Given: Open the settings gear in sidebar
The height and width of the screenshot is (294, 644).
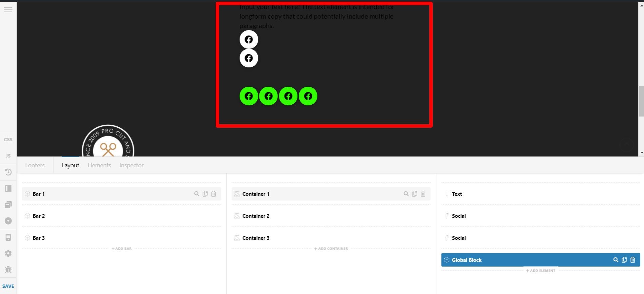Looking at the screenshot, I should tap(8, 253).
